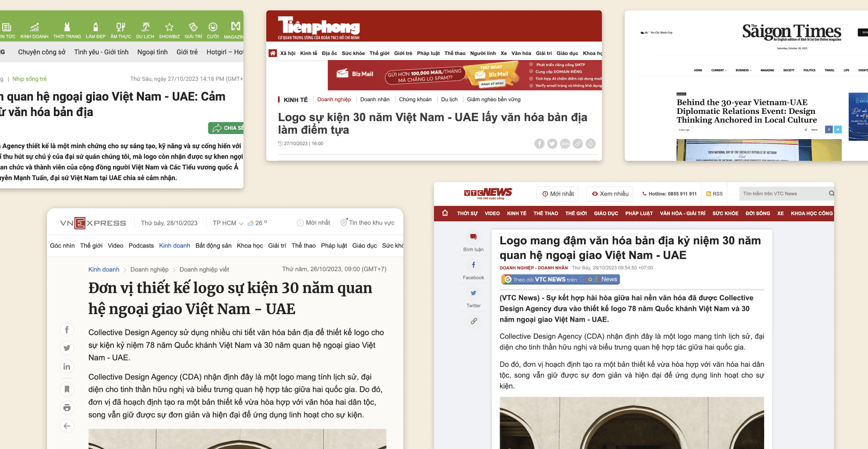Open Pháp luật menu in VTC News

point(639,213)
